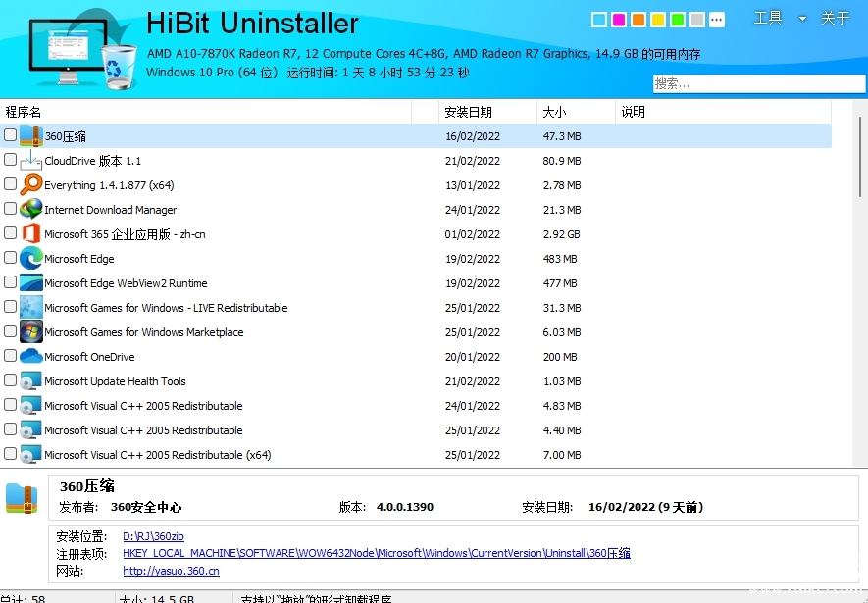Choose the yellow theme color swatch
The image size is (868, 603).
point(658,20)
